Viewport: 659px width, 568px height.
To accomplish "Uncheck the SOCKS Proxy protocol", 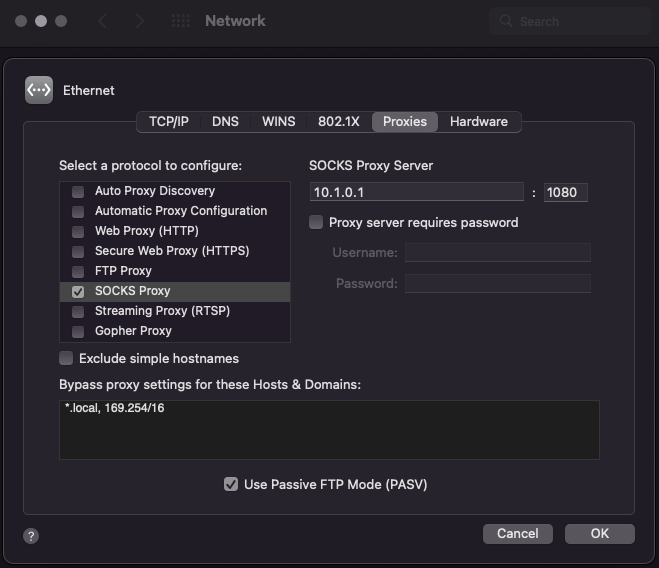I will (78, 291).
